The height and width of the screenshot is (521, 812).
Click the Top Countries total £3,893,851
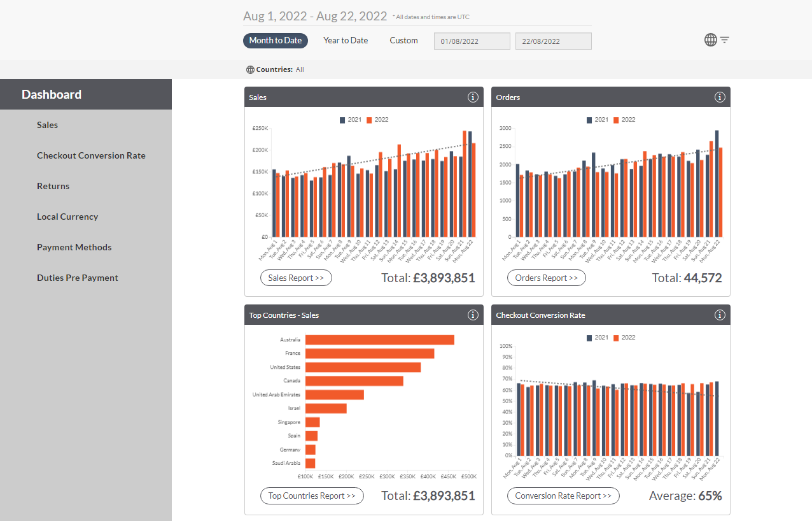(x=444, y=496)
